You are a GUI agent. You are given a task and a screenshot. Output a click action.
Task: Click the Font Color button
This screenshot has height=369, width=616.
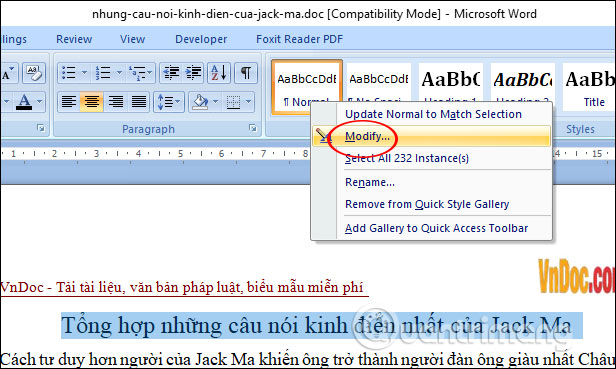click(24, 102)
